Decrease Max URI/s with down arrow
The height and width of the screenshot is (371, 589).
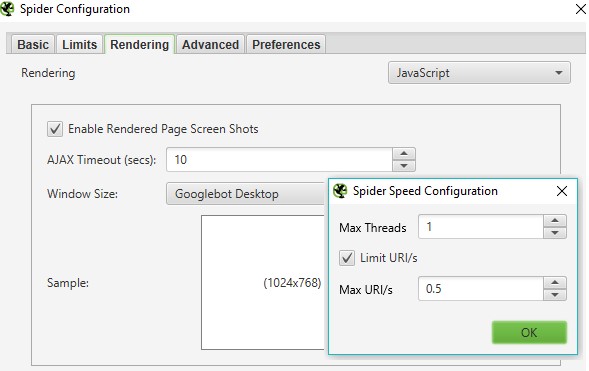point(555,295)
